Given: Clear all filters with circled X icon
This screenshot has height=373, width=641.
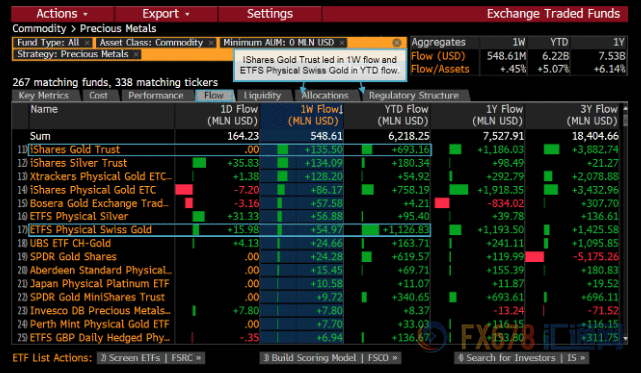Looking at the screenshot, I should click(x=397, y=43).
